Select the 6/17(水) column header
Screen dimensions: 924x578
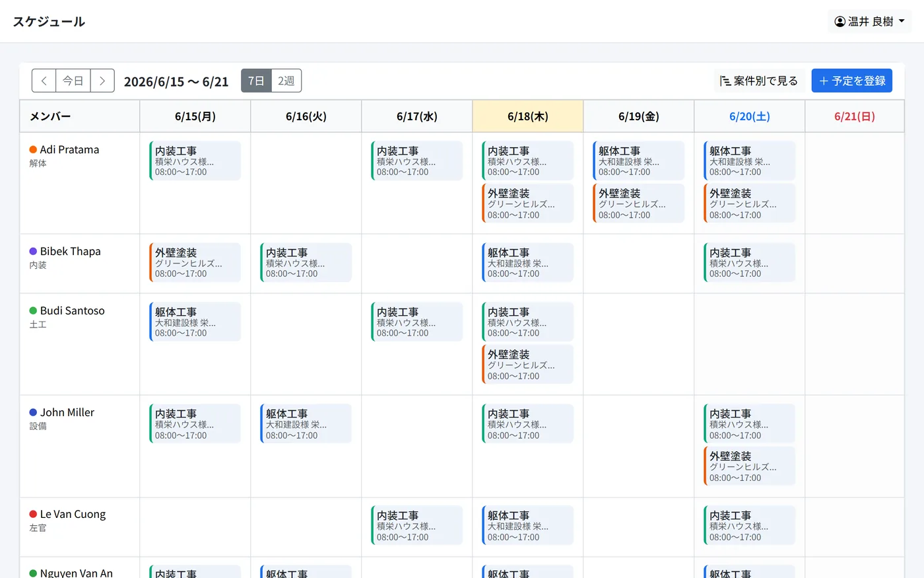(417, 116)
